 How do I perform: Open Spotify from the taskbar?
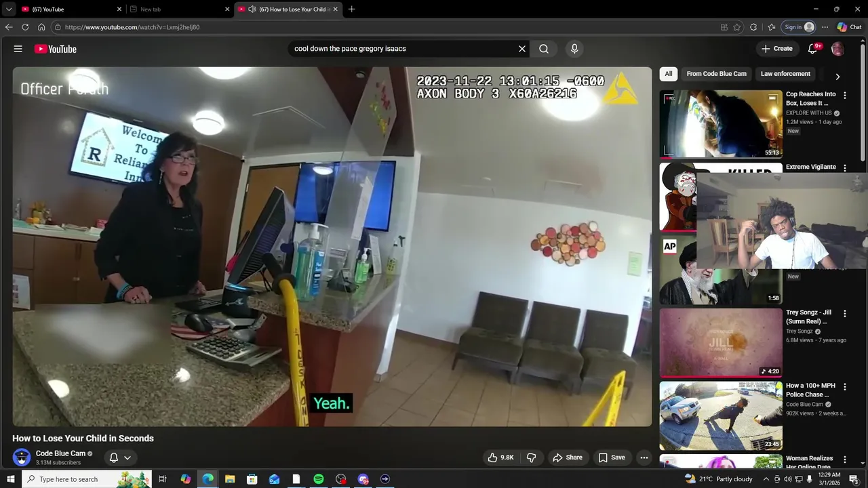[319, 479]
